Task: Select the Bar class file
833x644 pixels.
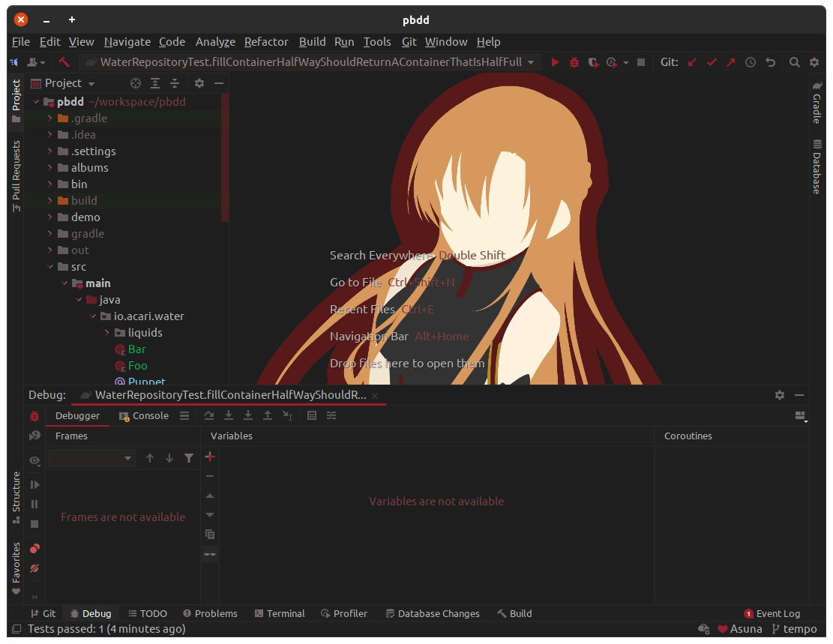Action: (x=130, y=349)
